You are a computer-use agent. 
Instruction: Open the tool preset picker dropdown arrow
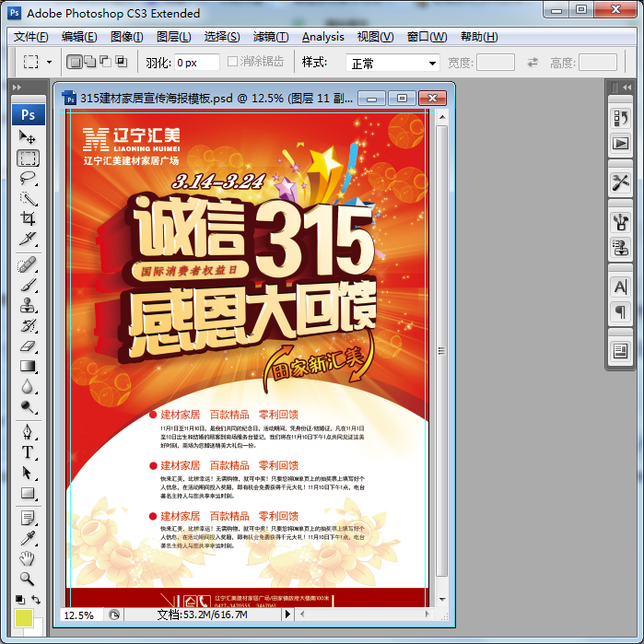tap(49, 63)
